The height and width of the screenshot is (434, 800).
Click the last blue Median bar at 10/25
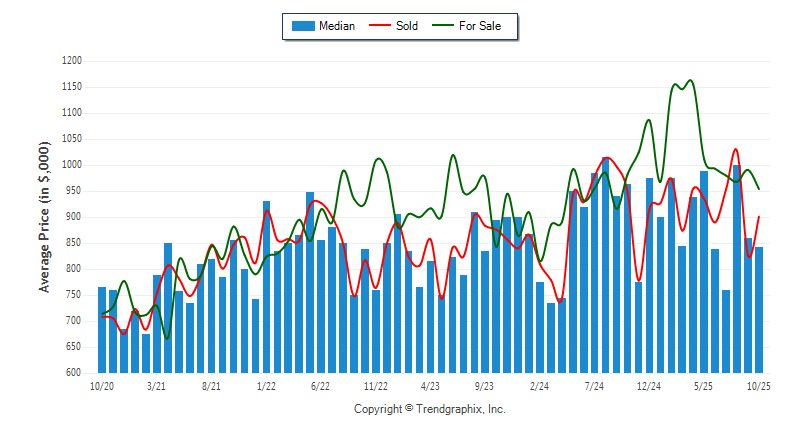click(x=759, y=310)
